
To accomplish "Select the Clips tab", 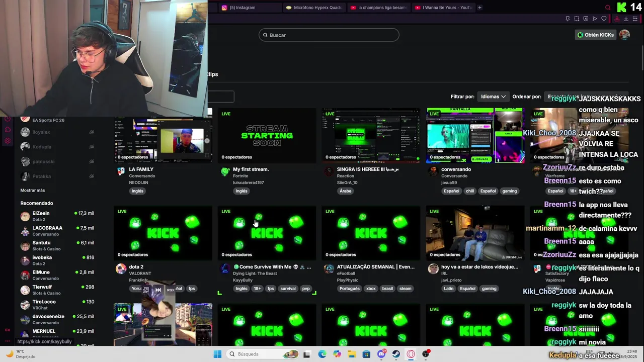I will (212, 74).
